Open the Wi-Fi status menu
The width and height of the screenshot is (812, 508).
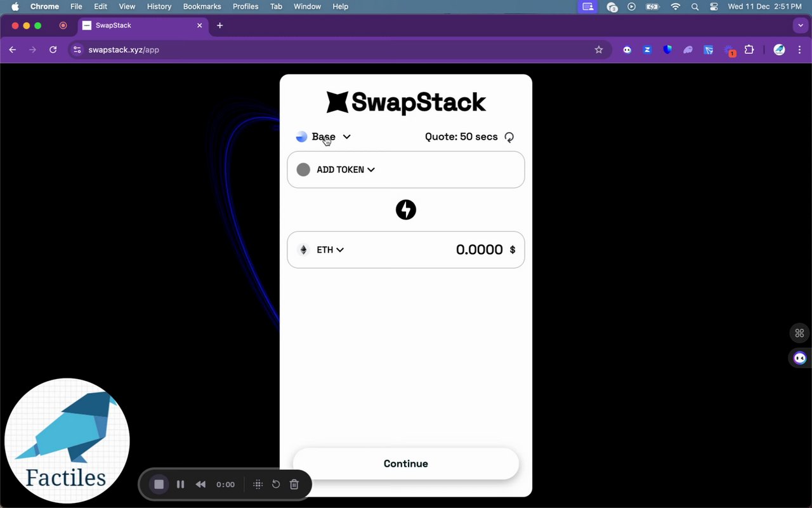coord(676,6)
